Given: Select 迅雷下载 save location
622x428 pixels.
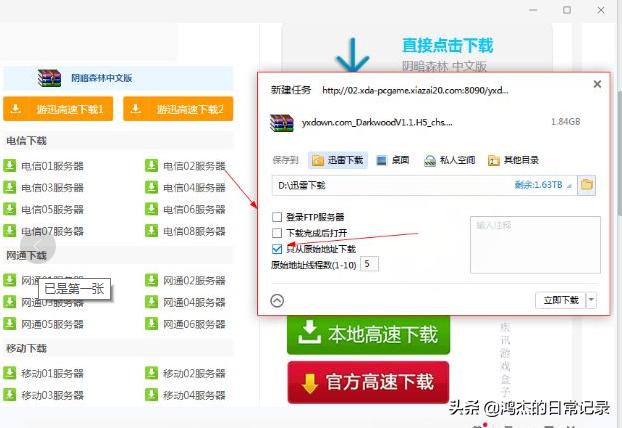Looking at the screenshot, I should (338, 160).
